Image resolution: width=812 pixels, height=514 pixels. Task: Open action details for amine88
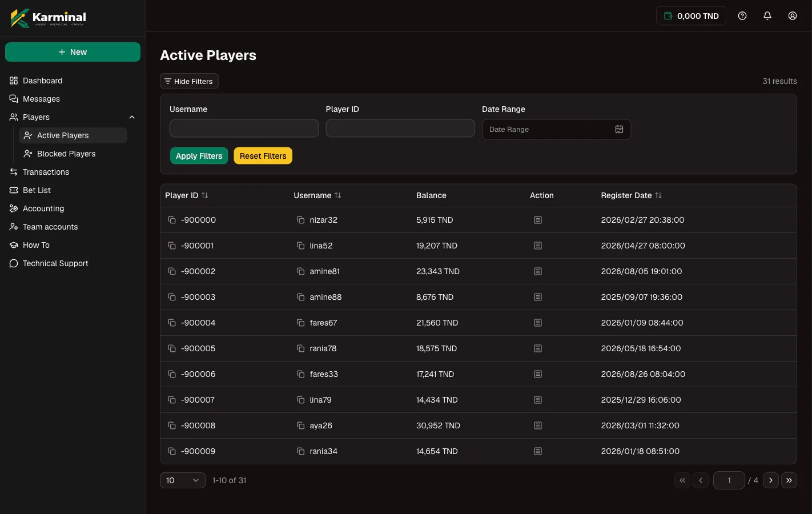538,297
